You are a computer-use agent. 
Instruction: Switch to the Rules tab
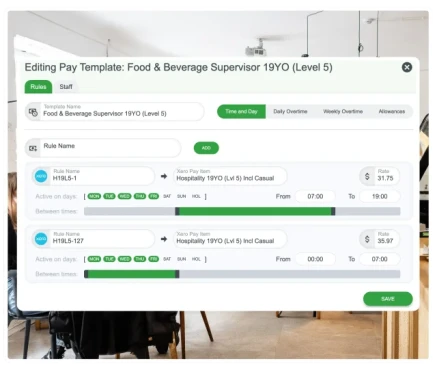pos(38,87)
